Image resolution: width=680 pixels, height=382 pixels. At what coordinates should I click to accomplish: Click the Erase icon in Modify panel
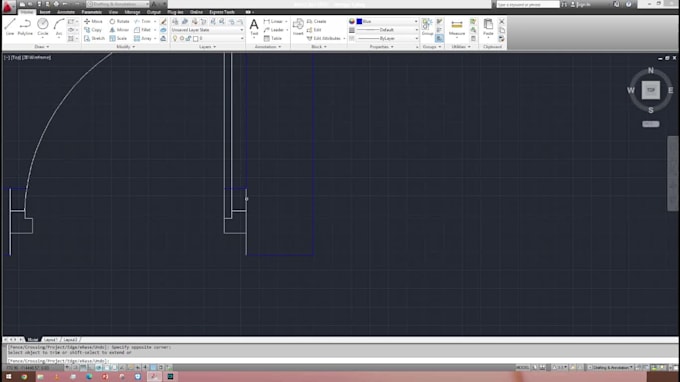coord(163,21)
